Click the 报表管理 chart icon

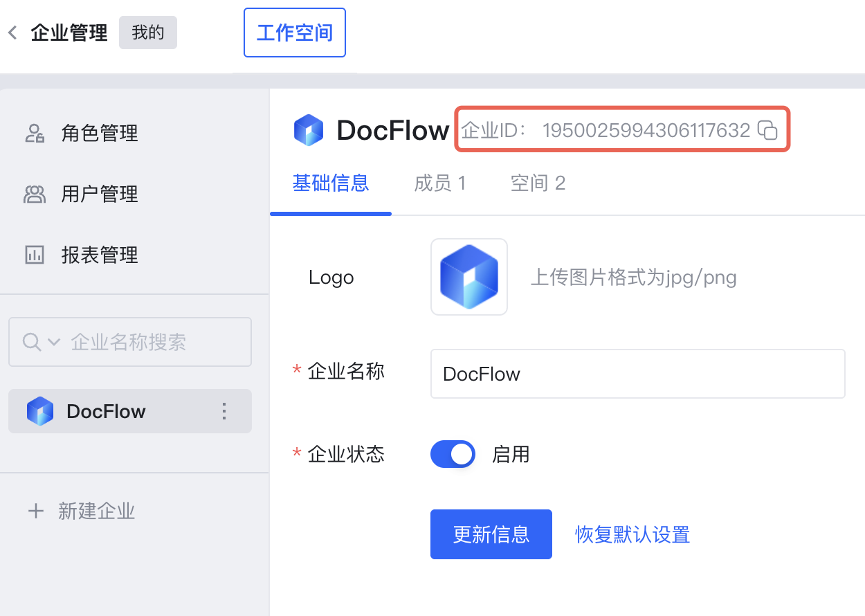pyautogui.click(x=35, y=255)
